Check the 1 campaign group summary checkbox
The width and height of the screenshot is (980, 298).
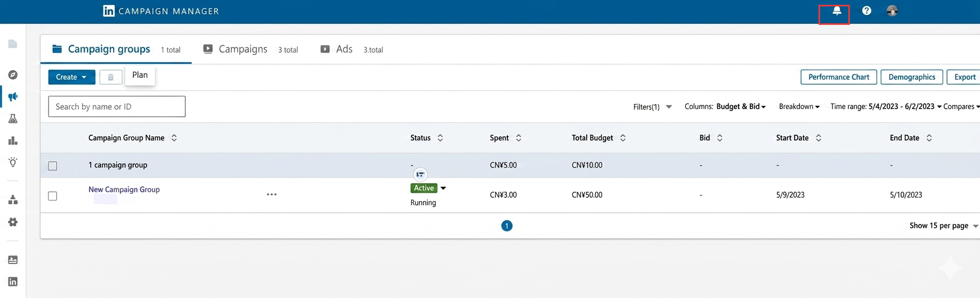coord(53,166)
